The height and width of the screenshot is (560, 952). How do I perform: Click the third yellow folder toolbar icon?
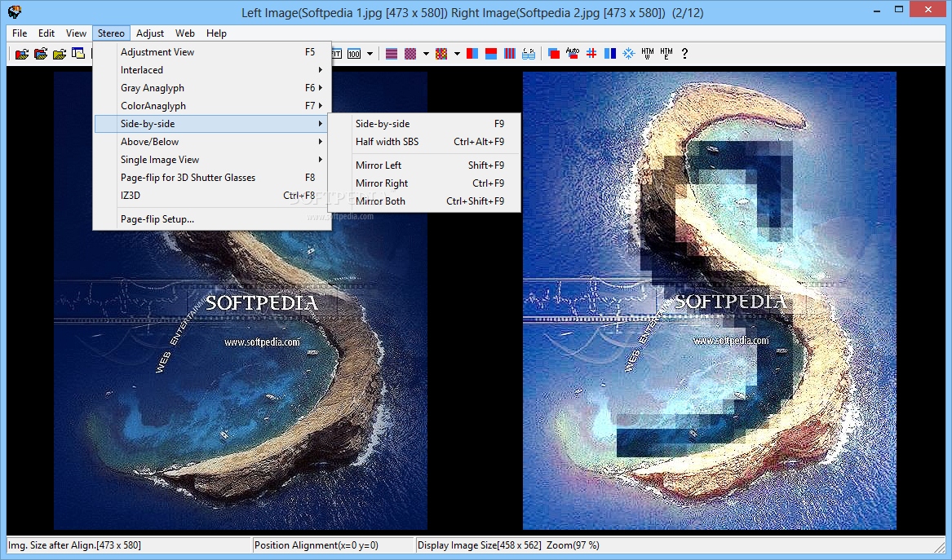point(60,53)
